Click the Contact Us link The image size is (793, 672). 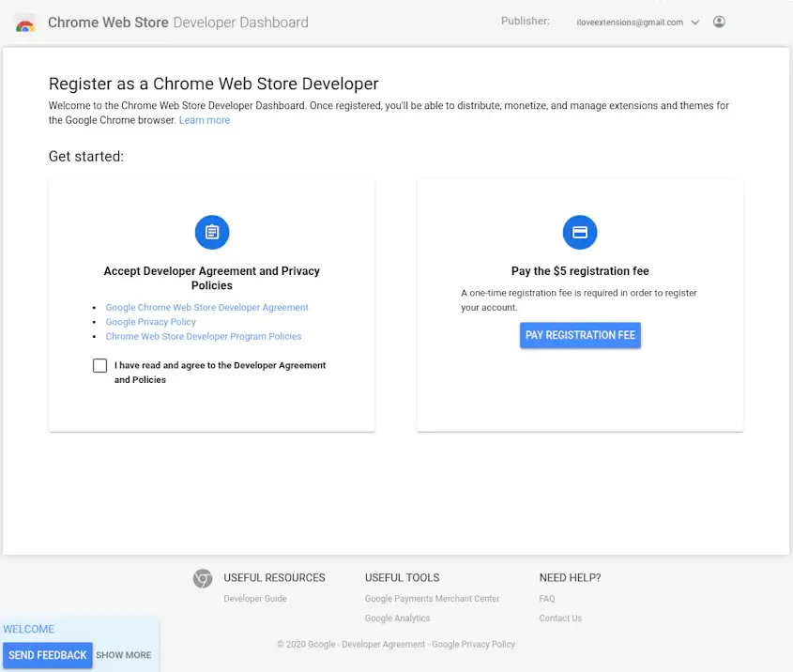pyautogui.click(x=560, y=619)
